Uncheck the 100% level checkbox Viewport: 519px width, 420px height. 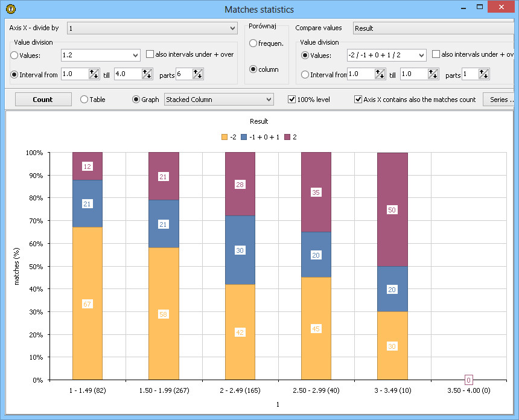pyautogui.click(x=292, y=100)
